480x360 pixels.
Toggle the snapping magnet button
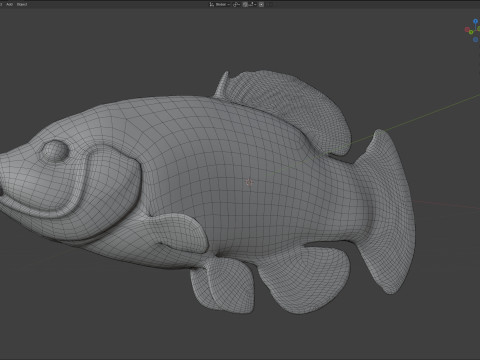tap(245, 4)
